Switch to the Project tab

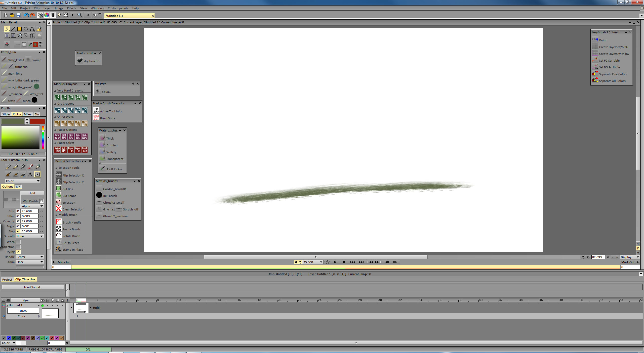click(x=7, y=279)
